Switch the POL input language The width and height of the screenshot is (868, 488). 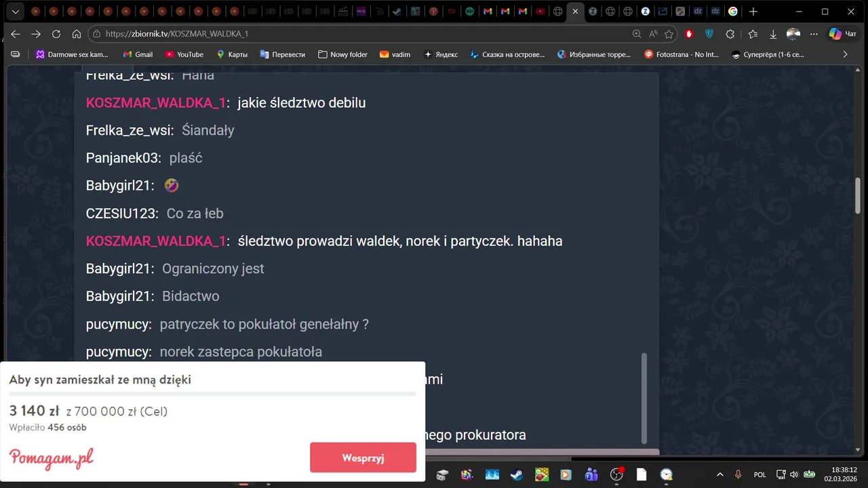coord(760,474)
